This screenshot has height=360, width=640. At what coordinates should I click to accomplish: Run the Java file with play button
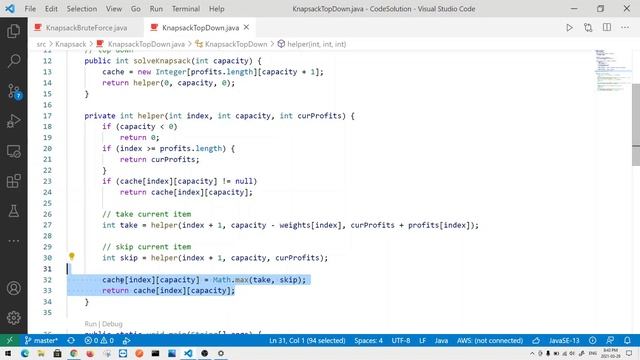569,28
